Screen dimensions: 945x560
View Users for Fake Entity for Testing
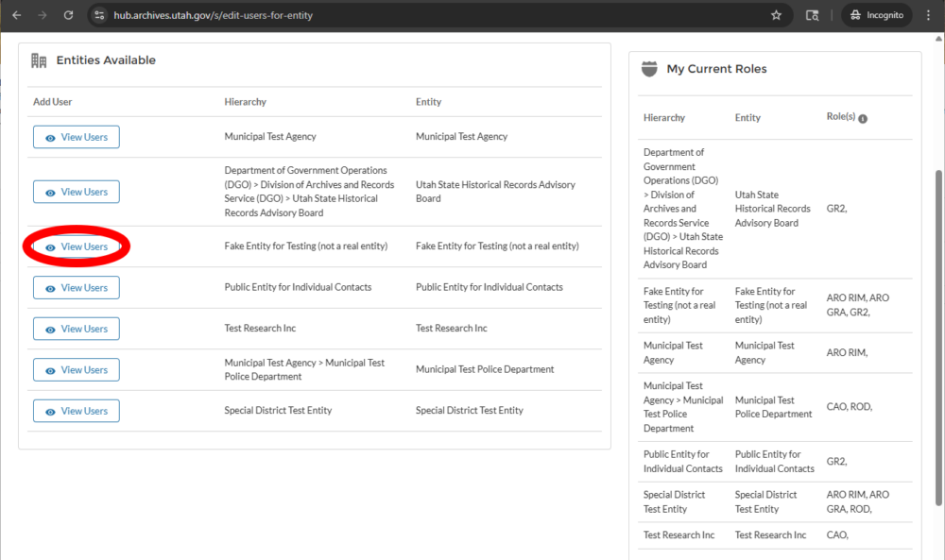tap(77, 246)
